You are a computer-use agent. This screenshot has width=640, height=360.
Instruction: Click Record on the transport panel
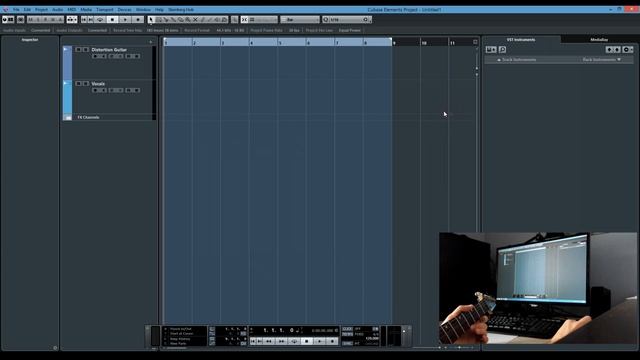332,341
